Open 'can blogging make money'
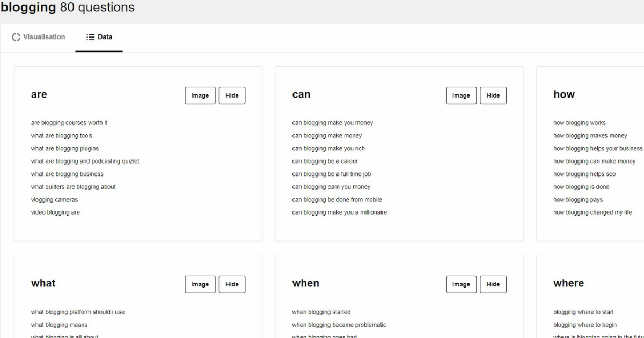This screenshot has height=338, width=644. pyautogui.click(x=327, y=136)
